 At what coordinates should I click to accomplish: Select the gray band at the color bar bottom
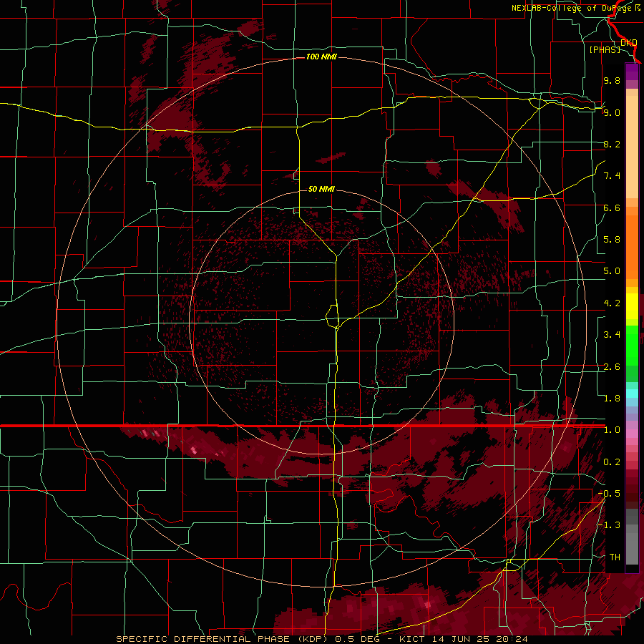coord(632,537)
